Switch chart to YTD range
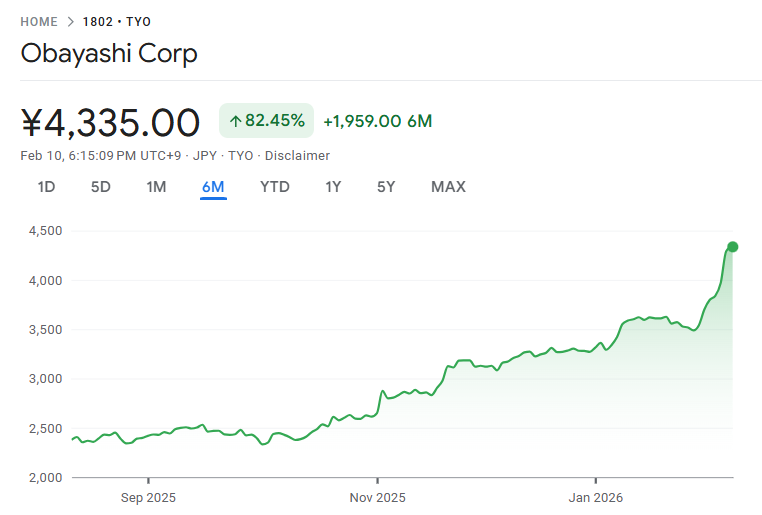Viewport: 762px width, 515px height. point(275,187)
